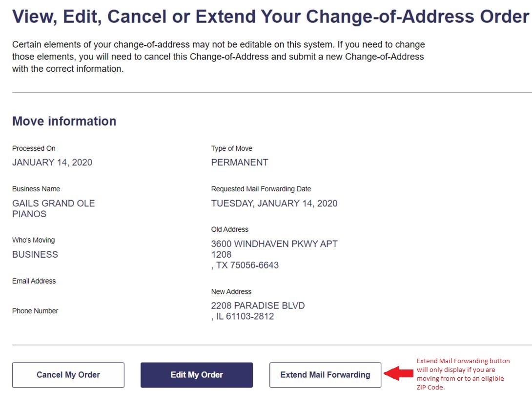Select the GAILS GRAND OLE PIANOS business name
The height and width of the screenshot is (410, 532).
[x=54, y=208]
